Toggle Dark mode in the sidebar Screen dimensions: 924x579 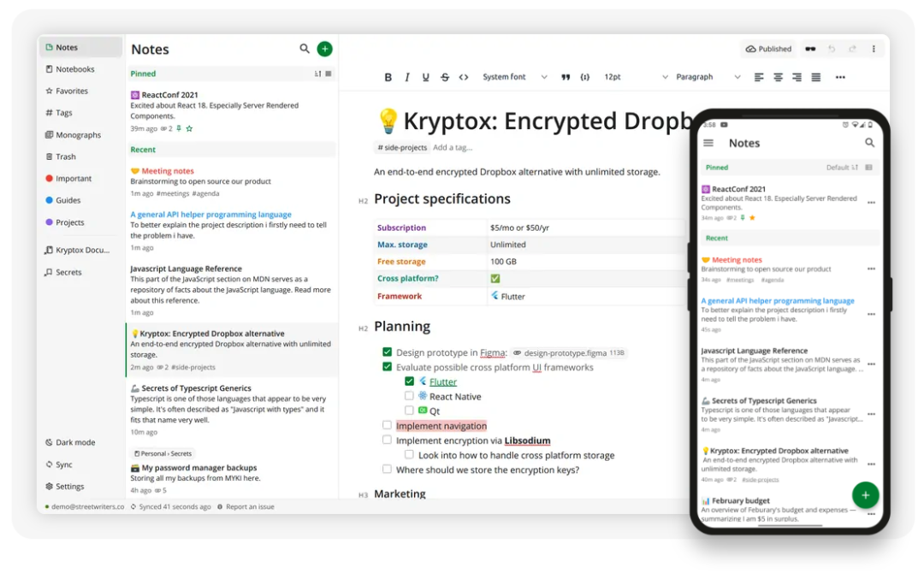[x=80, y=442]
